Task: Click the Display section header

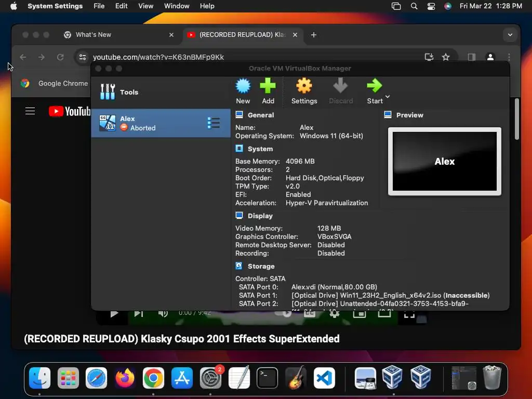Action: (x=260, y=216)
